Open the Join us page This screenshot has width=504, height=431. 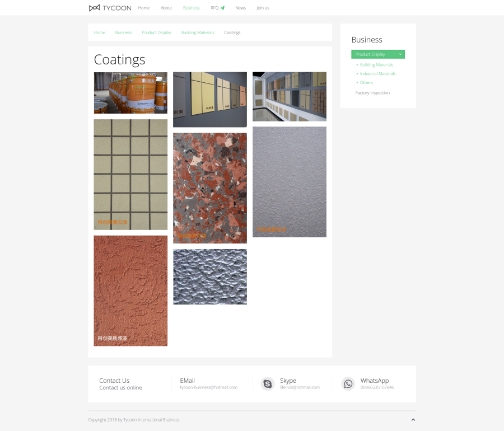tap(263, 8)
